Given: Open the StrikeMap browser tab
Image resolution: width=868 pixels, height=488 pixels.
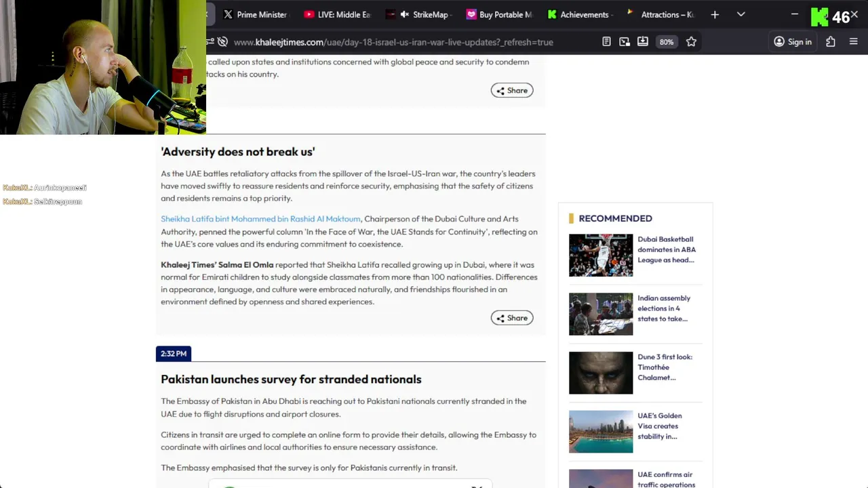Looking at the screenshot, I should [418, 14].
